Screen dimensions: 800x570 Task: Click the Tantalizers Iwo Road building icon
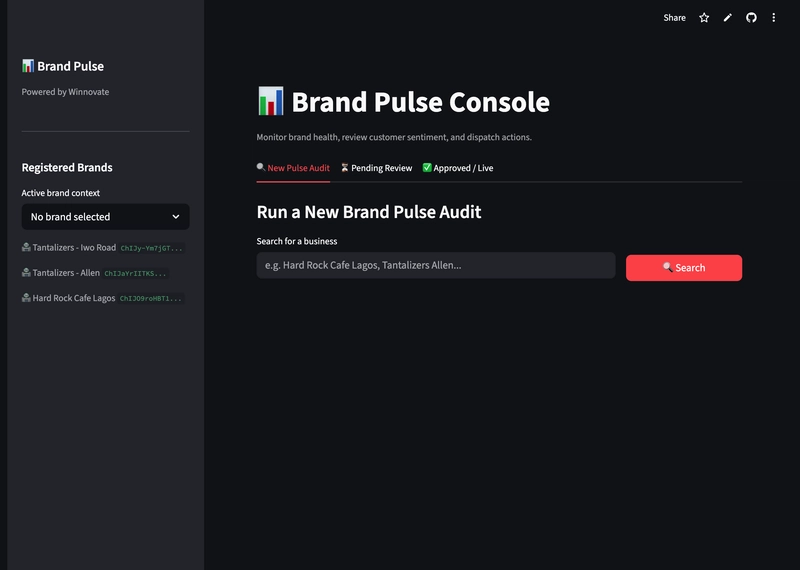[26, 247]
